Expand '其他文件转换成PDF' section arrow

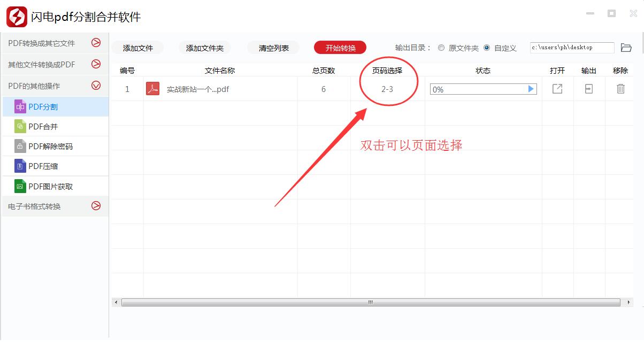pos(96,64)
